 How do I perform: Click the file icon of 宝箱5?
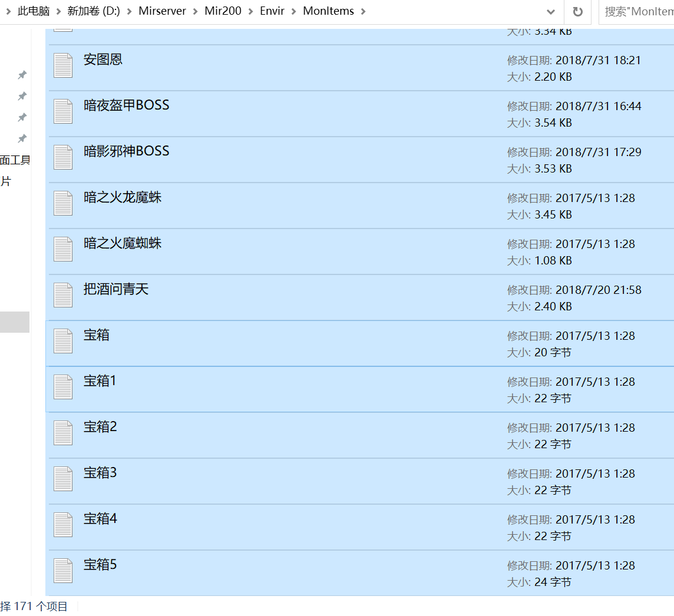[x=63, y=571]
